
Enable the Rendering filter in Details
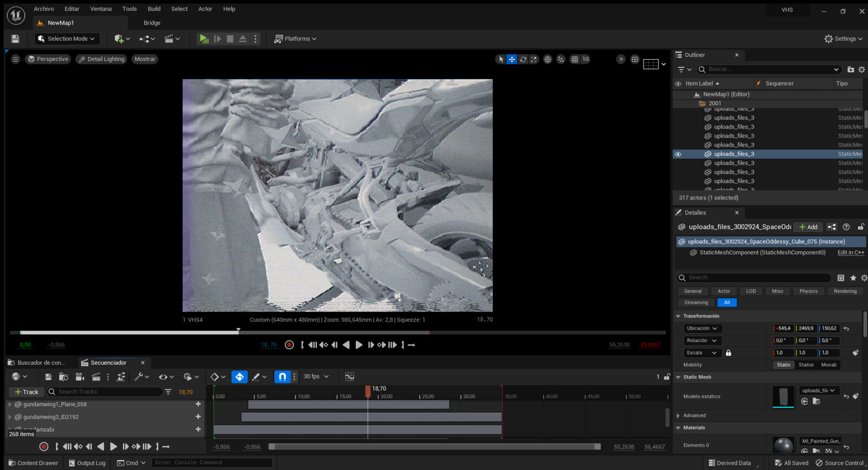[x=845, y=291]
